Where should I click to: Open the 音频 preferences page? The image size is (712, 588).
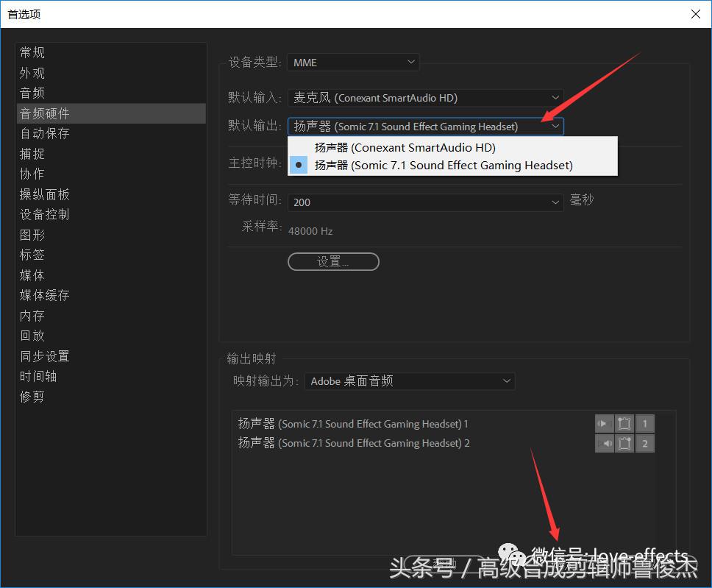tap(32, 93)
